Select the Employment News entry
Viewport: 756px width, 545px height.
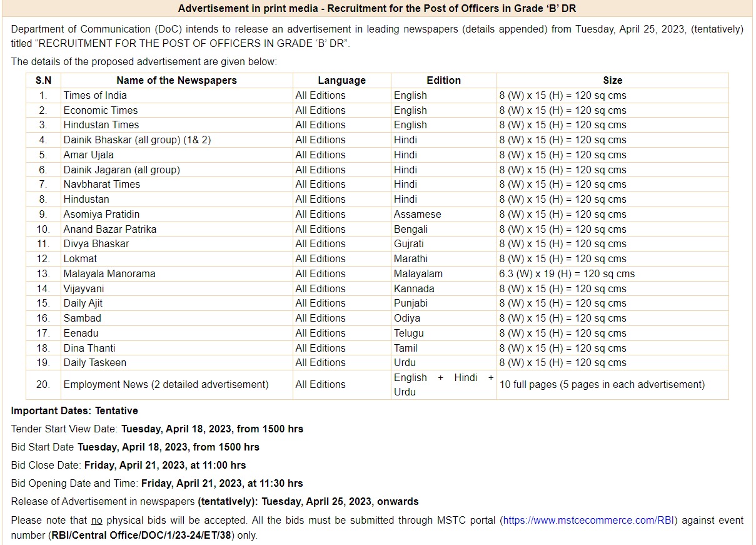[139, 384]
